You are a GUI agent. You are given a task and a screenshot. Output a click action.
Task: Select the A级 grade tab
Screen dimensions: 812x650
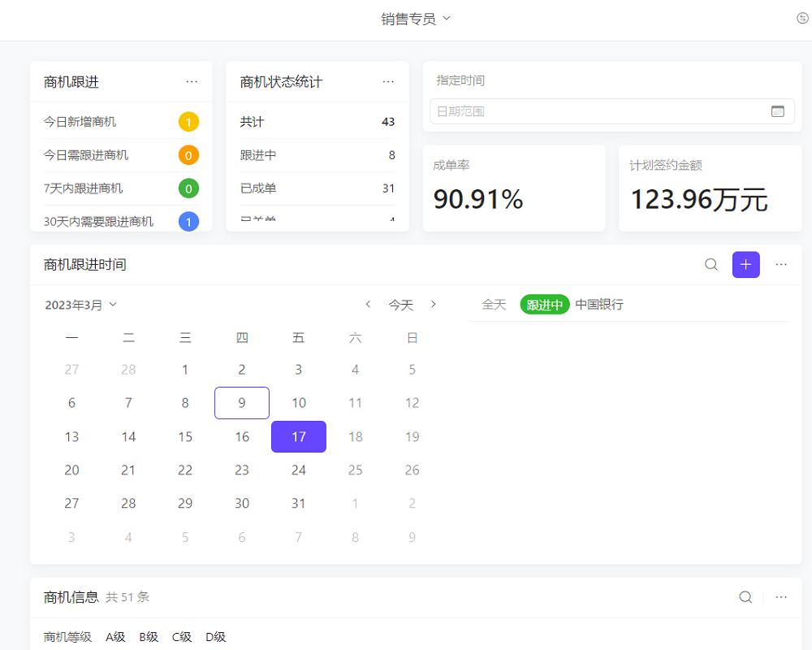[114, 637]
